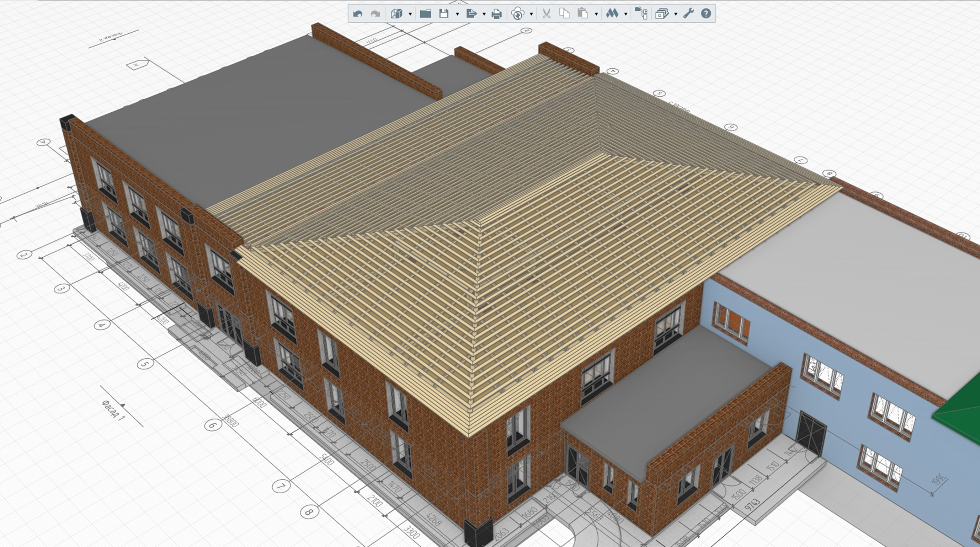Open the dropdown beside the cloud sync icon
980x547 pixels.
click(532, 15)
